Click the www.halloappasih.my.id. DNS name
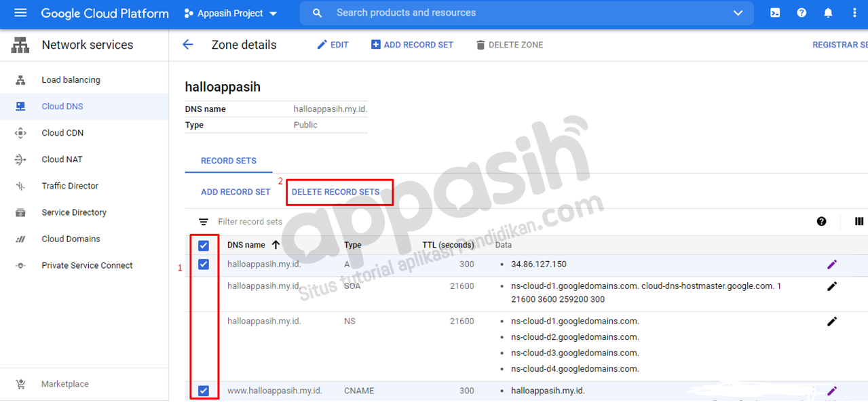Screen dimensions: 868x409 (275, 391)
